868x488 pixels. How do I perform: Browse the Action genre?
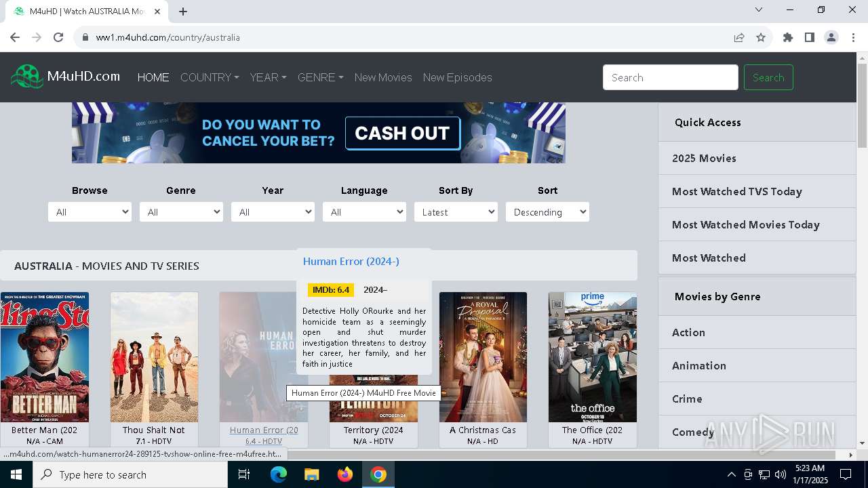coord(757,332)
